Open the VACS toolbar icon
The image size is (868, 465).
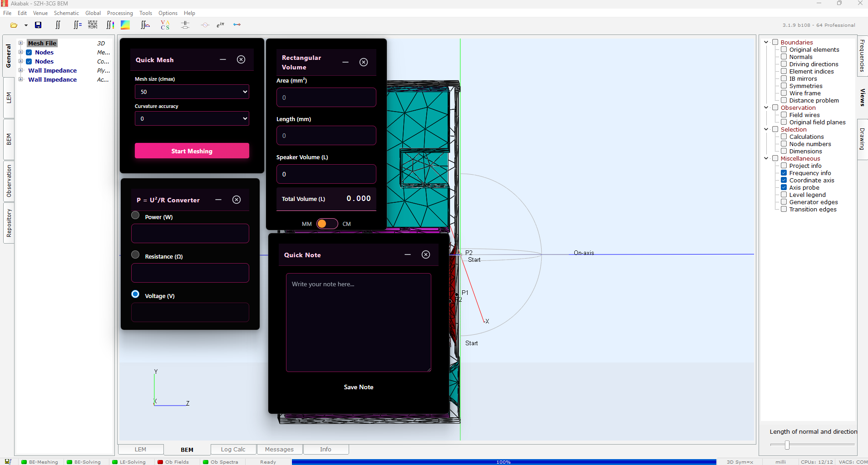click(x=165, y=25)
